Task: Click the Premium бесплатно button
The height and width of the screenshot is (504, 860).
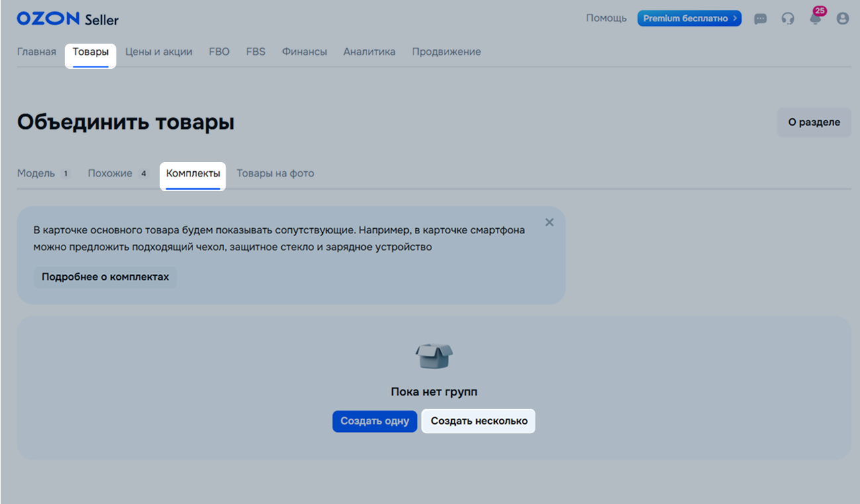Action: [x=689, y=19]
